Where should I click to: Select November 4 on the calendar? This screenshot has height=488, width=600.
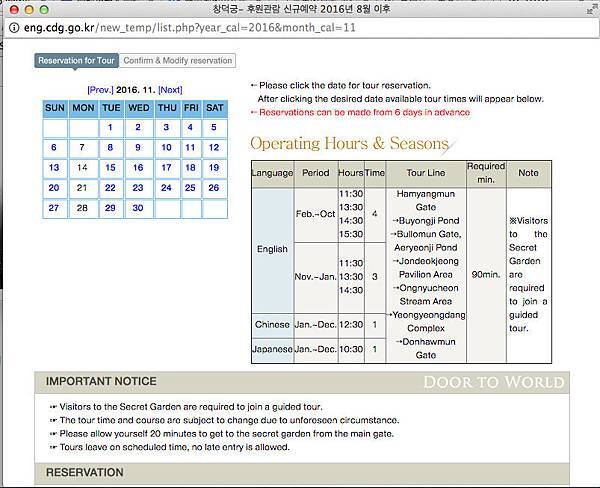[190, 127]
